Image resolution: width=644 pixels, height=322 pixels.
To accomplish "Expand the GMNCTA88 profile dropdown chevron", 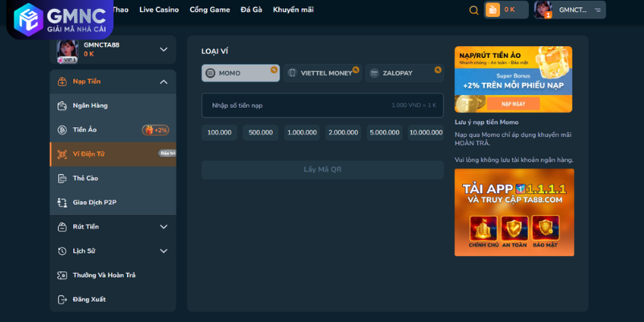I will tap(163, 49).
